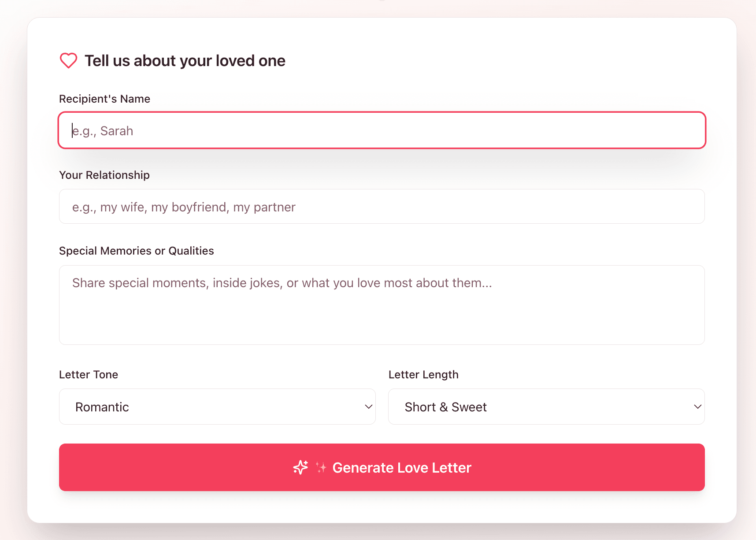Click the Special Memories or Qualities label
This screenshot has height=540, width=756.
coord(137,251)
